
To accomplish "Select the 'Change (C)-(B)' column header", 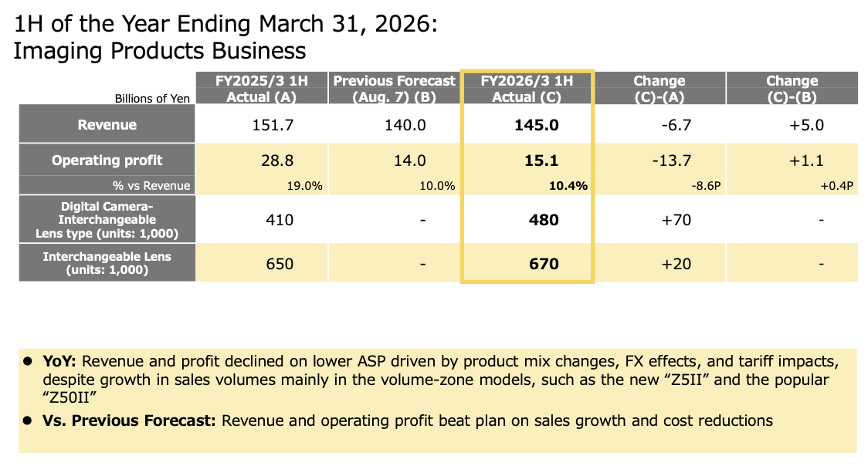I will pos(792,89).
